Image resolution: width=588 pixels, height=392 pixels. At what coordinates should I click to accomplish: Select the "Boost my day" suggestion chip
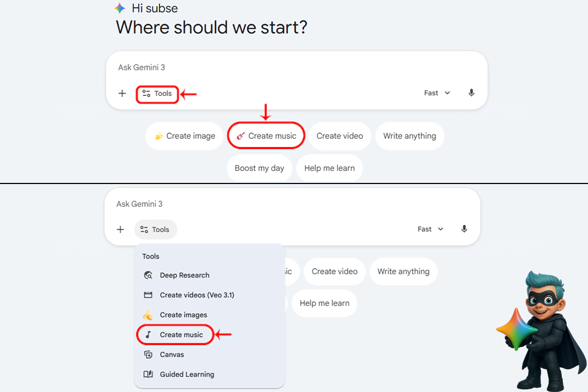point(259,168)
